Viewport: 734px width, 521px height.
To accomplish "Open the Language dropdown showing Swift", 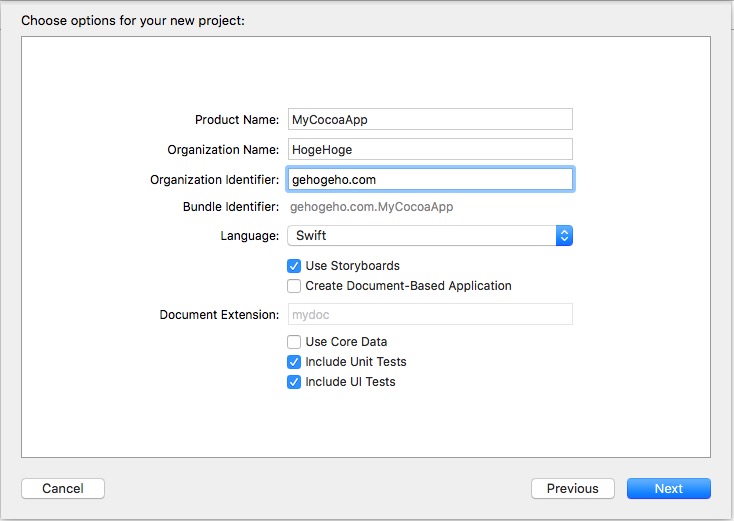I will pyautogui.click(x=430, y=235).
